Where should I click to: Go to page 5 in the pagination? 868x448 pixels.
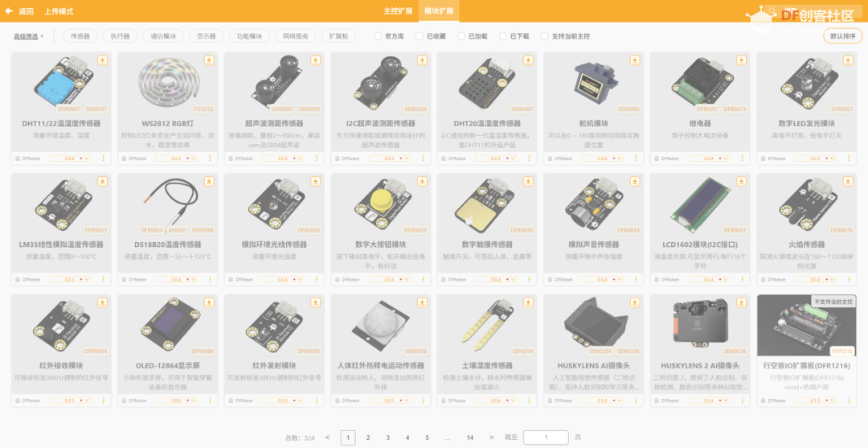point(427,438)
